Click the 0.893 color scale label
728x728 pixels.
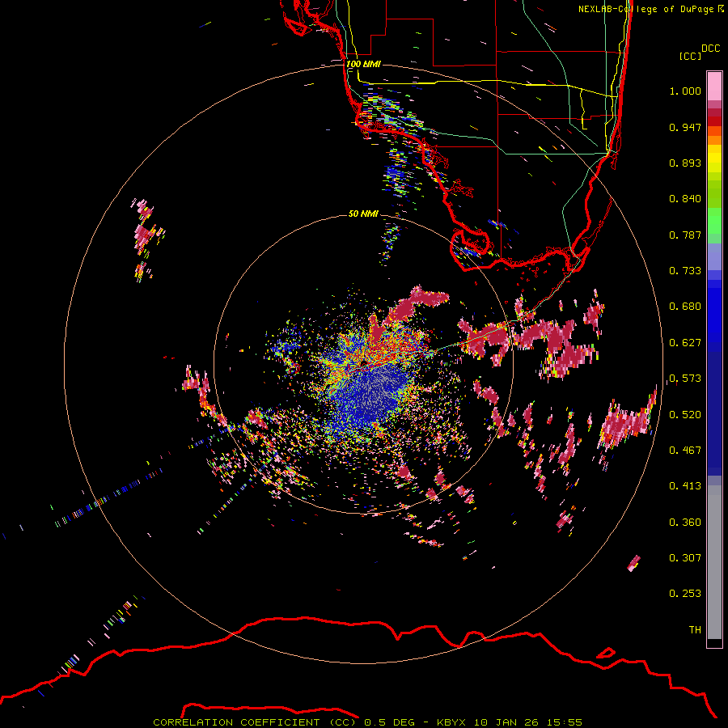click(685, 163)
